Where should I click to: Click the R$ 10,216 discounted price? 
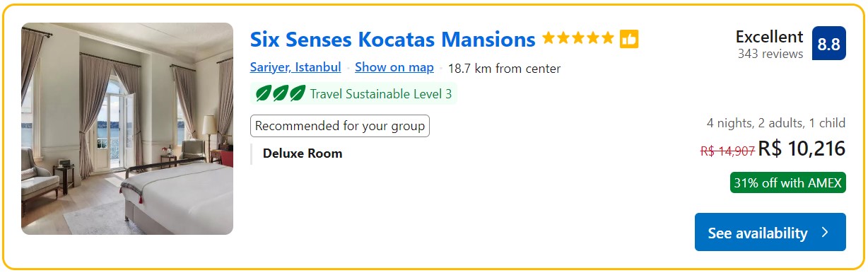tap(802, 149)
